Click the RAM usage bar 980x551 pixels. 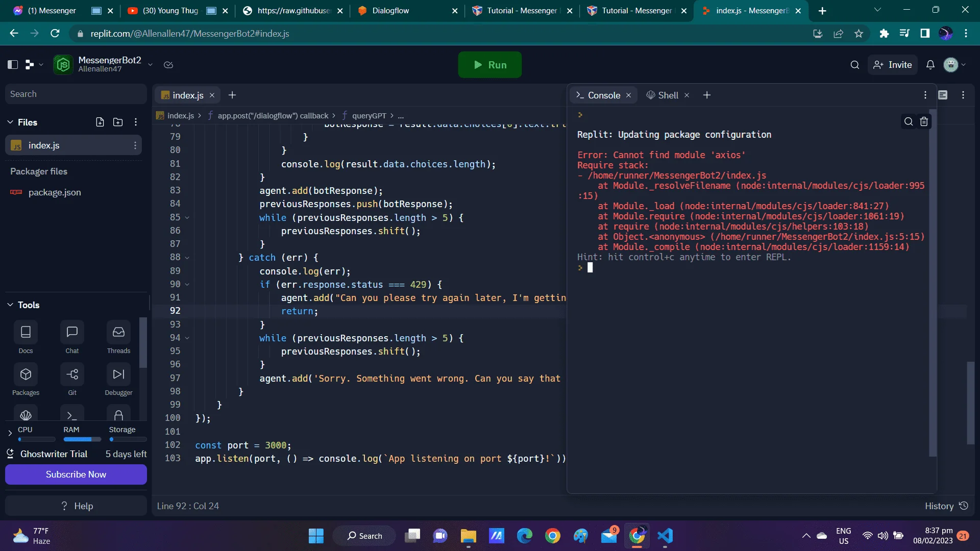82,439
